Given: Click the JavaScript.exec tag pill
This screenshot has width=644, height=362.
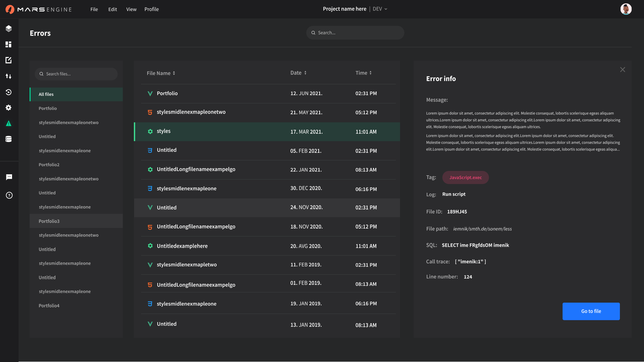Looking at the screenshot, I should (465, 177).
